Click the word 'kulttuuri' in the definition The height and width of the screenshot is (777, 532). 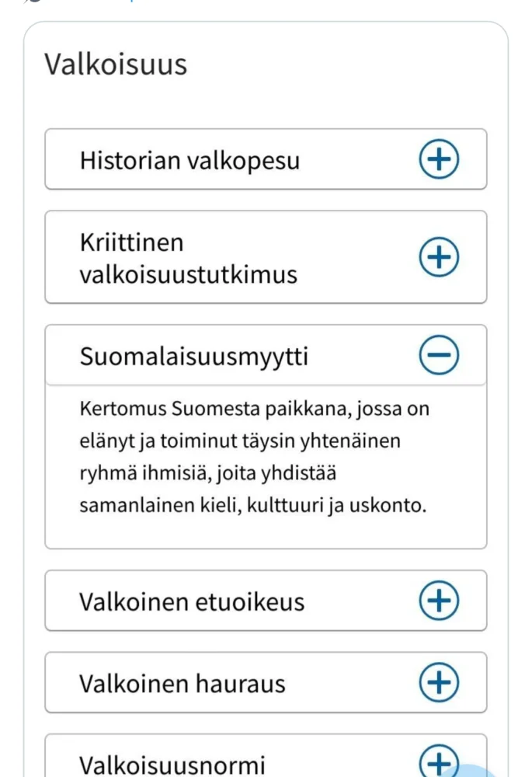coord(299,505)
